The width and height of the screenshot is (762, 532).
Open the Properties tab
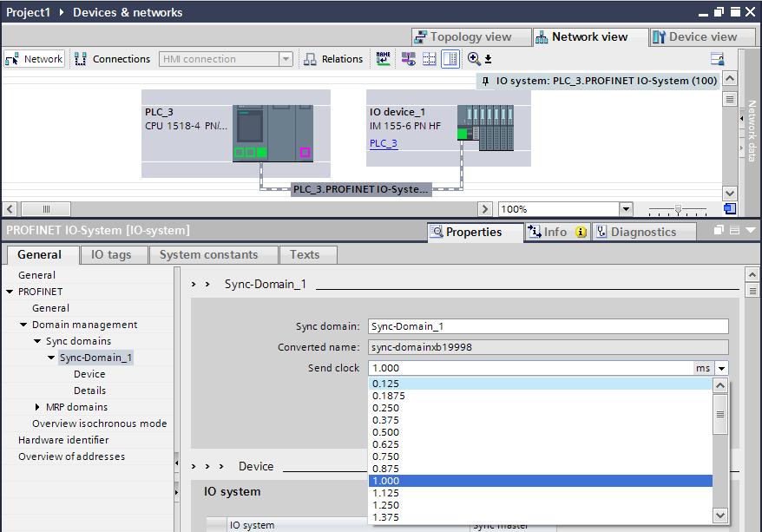pos(476,232)
